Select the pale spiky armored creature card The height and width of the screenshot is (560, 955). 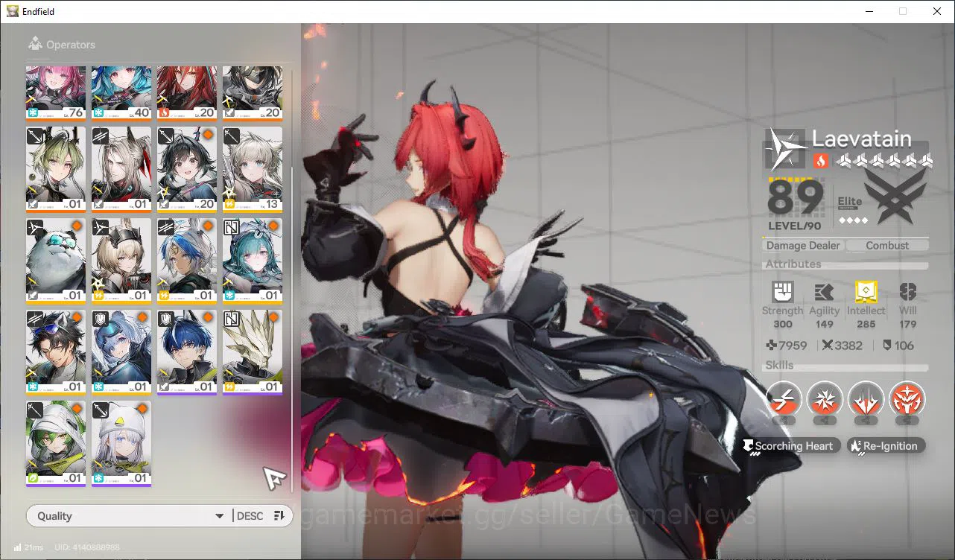(253, 352)
